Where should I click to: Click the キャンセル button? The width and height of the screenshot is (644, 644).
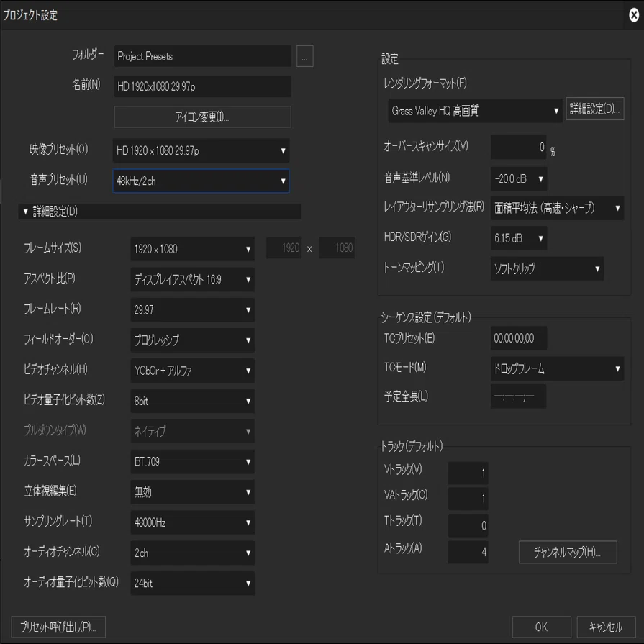click(606, 627)
